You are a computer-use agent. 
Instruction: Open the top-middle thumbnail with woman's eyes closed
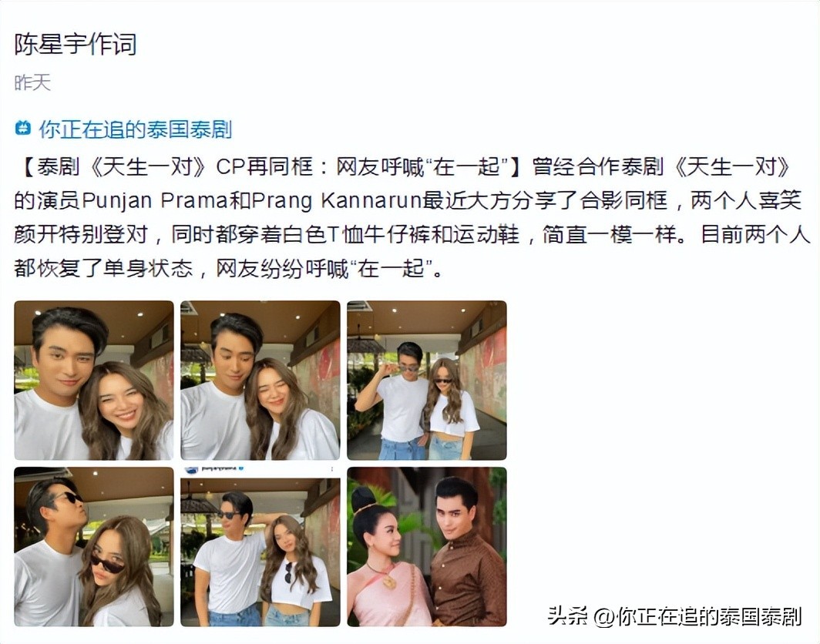(260, 380)
